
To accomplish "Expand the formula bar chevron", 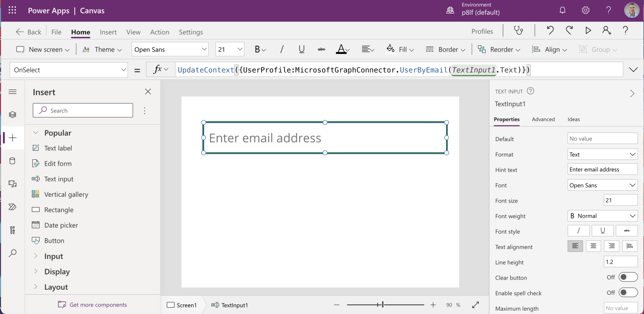I will tap(633, 70).
